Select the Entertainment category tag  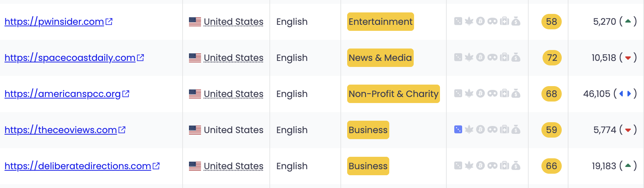[x=380, y=22]
